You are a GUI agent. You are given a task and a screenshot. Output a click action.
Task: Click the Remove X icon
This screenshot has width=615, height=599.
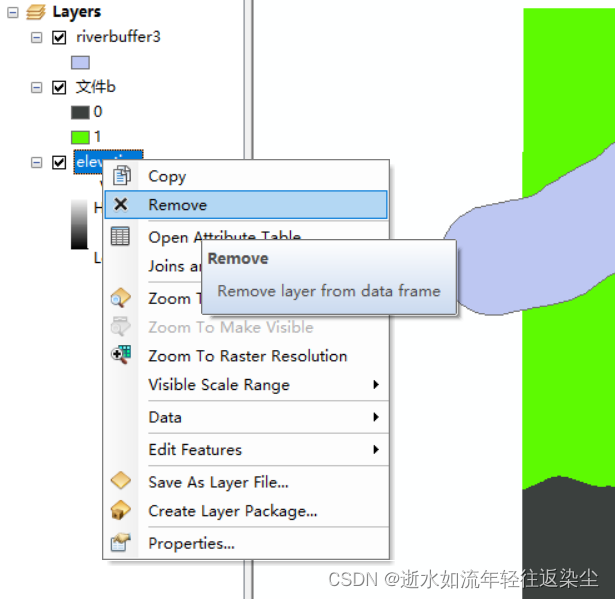[x=121, y=204]
